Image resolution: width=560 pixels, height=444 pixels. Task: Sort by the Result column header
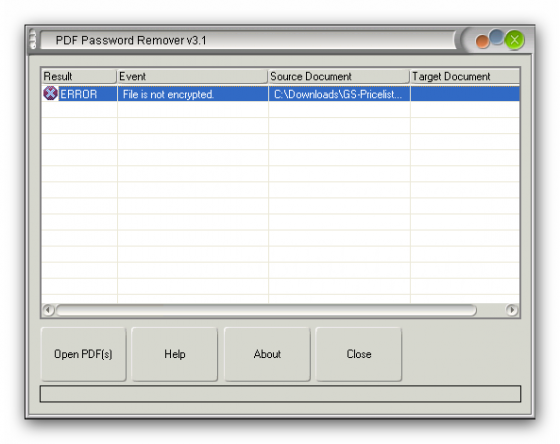pos(79,76)
